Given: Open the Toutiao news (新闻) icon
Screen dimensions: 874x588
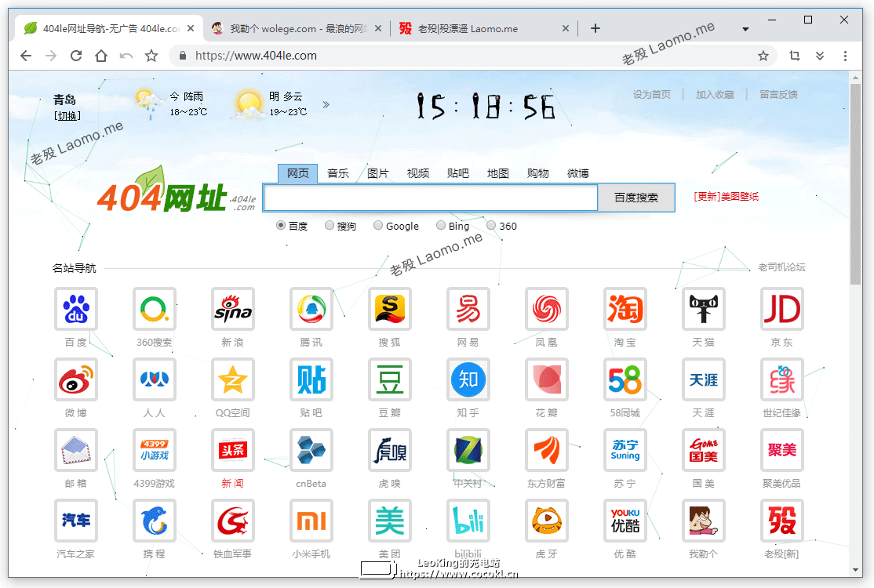Looking at the screenshot, I should 233,451.
